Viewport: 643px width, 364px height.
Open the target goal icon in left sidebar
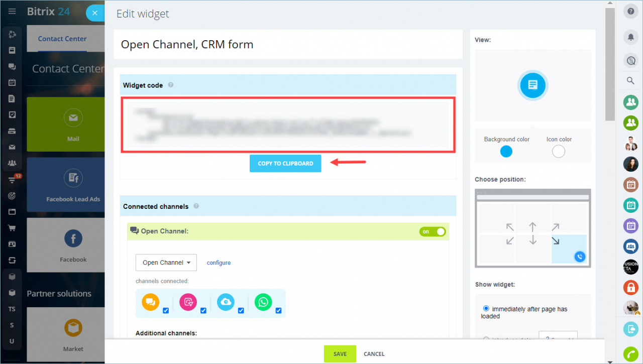[12, 196]
